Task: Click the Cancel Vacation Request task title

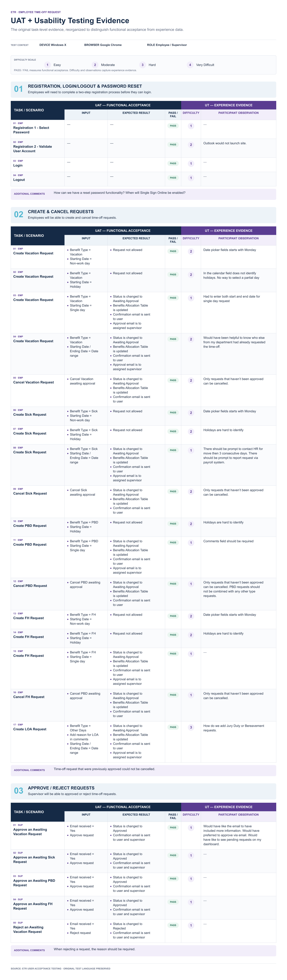Action: click(x=34, y=382)
